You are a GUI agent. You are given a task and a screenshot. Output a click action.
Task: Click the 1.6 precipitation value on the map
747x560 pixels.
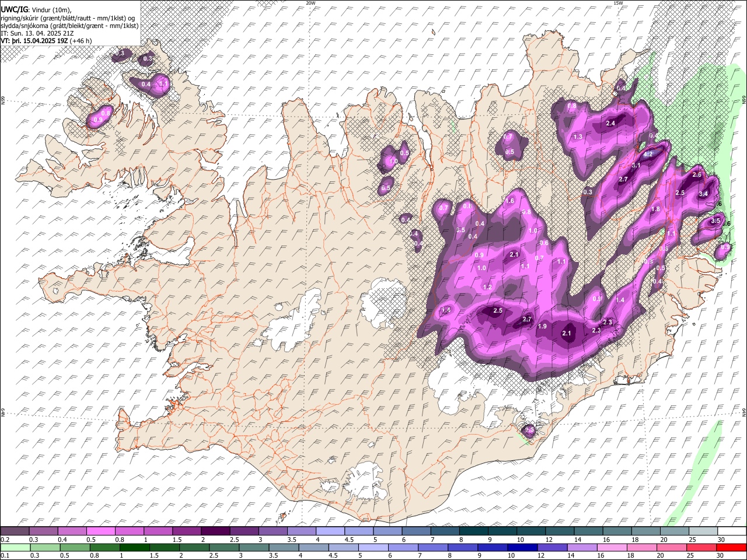[x=510, y=201]
